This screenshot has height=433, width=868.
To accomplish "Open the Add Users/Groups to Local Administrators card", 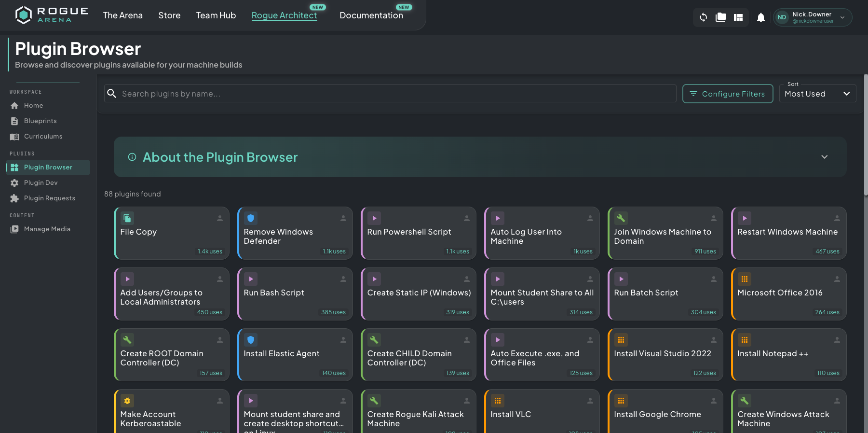I will point(171,294).
